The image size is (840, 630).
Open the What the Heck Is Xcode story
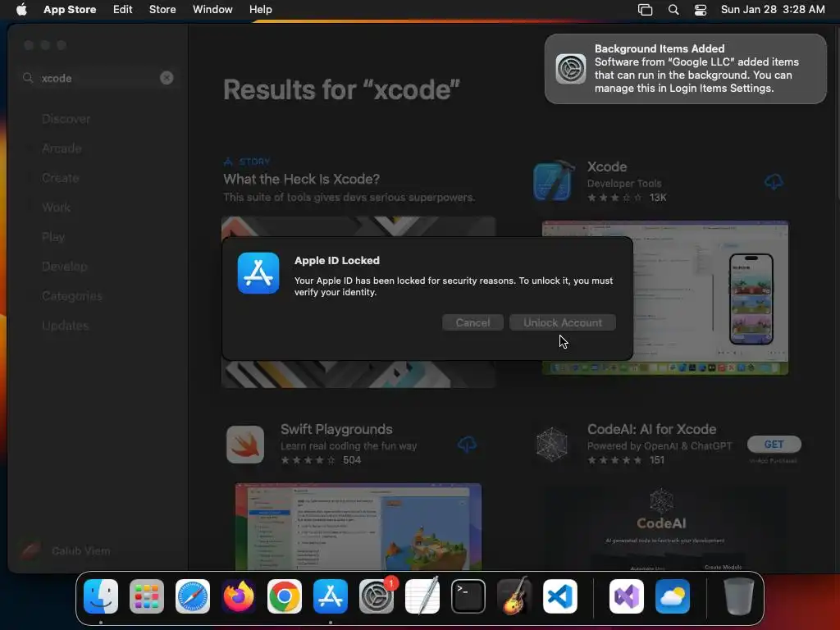(x=301, y=179)
